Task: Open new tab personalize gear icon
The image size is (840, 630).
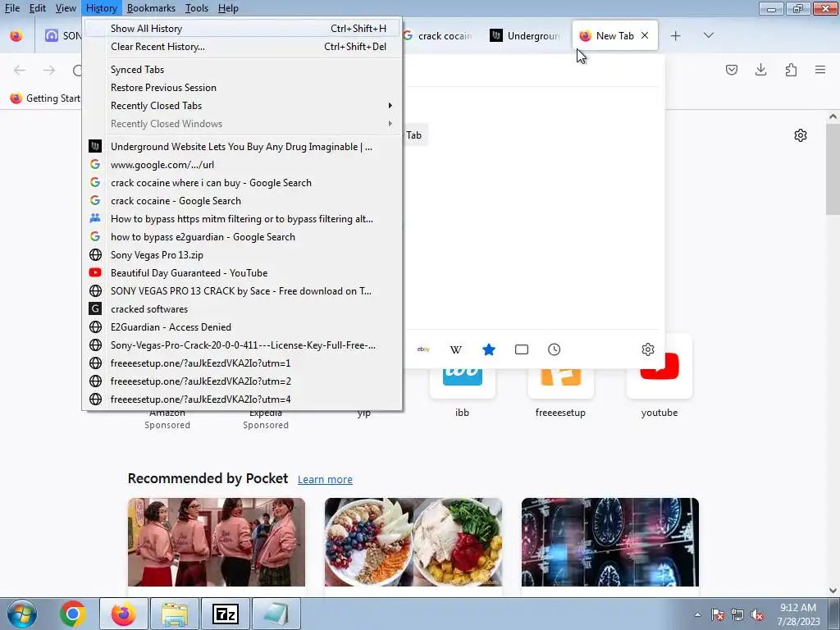Action: [x=801, y=135]
